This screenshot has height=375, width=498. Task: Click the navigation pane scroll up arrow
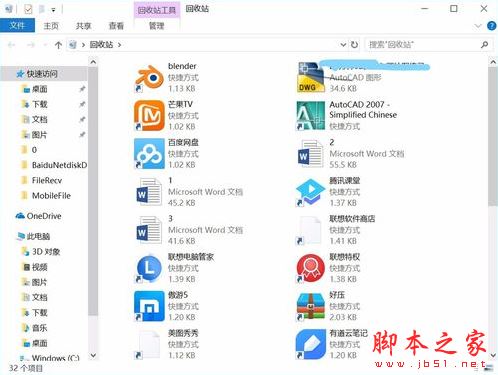[x=93, y=62]
